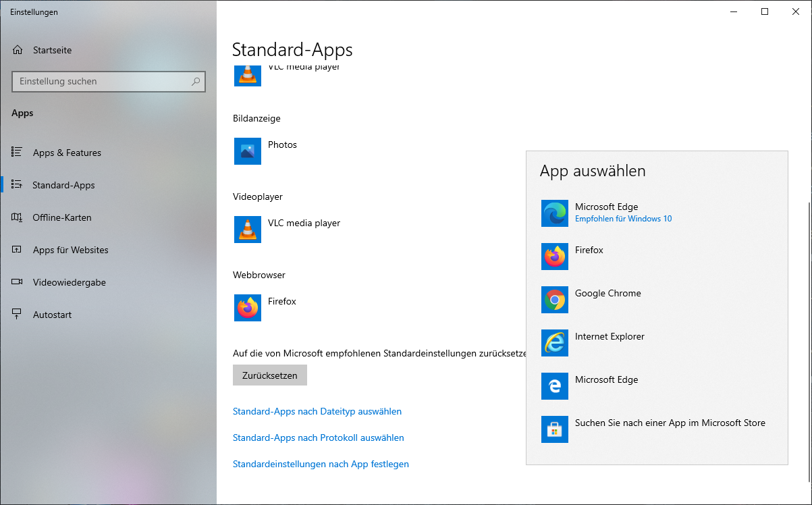Click the partially visible VLC icon at top
This screenshot has height=505, width=812.
(x=248, y=76)
